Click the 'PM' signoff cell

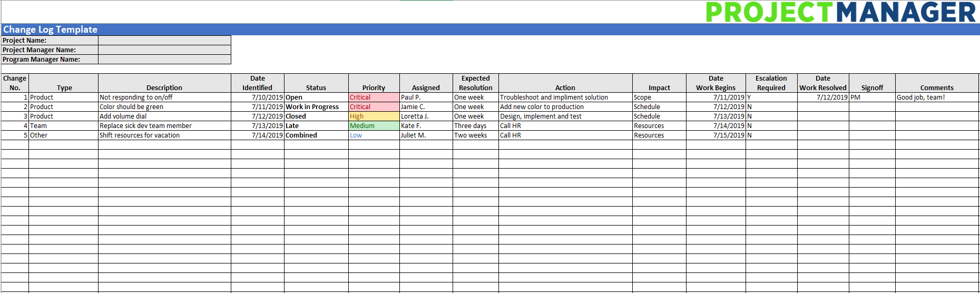tap(872, 97)
